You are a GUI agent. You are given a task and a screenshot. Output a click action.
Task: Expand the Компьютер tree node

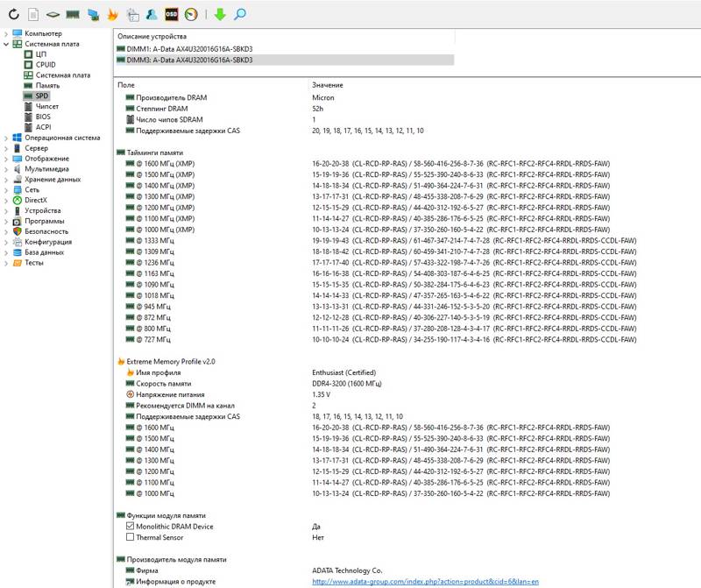pos(6,33)
